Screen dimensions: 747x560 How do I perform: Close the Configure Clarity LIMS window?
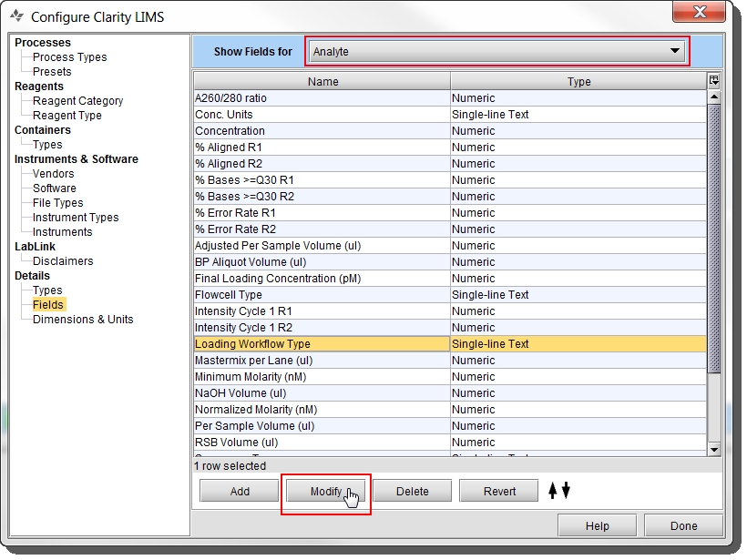click(700, 14)
